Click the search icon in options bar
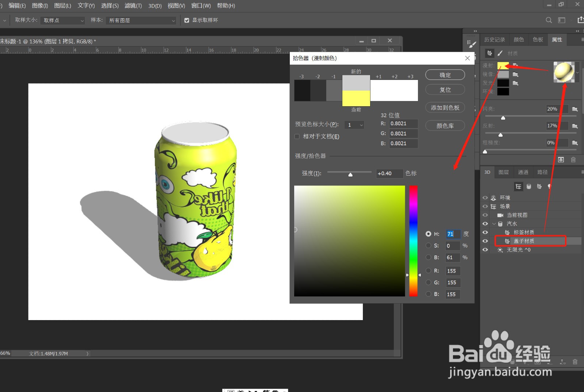 pyautogui.click(x=549, y=20)
